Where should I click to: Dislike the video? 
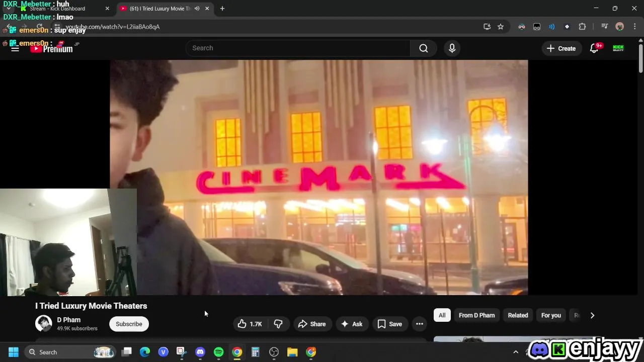pyautogui.click(x=278, y=324)
